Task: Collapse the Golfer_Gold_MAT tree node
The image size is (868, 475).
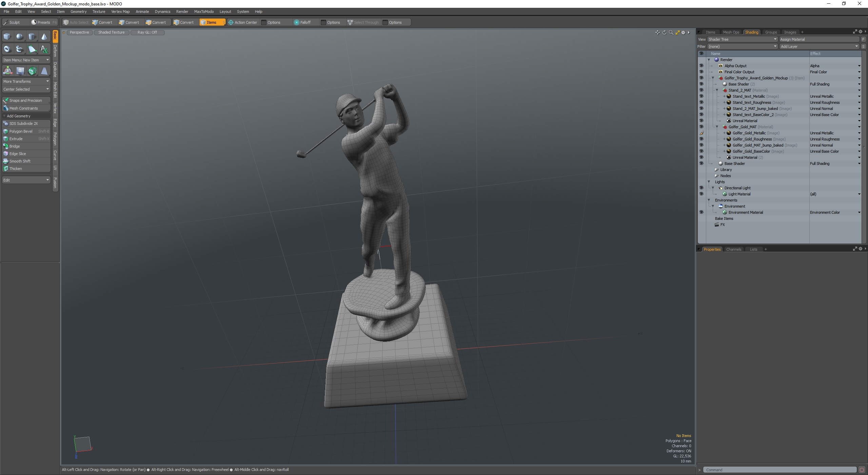Action: [717, 127]
